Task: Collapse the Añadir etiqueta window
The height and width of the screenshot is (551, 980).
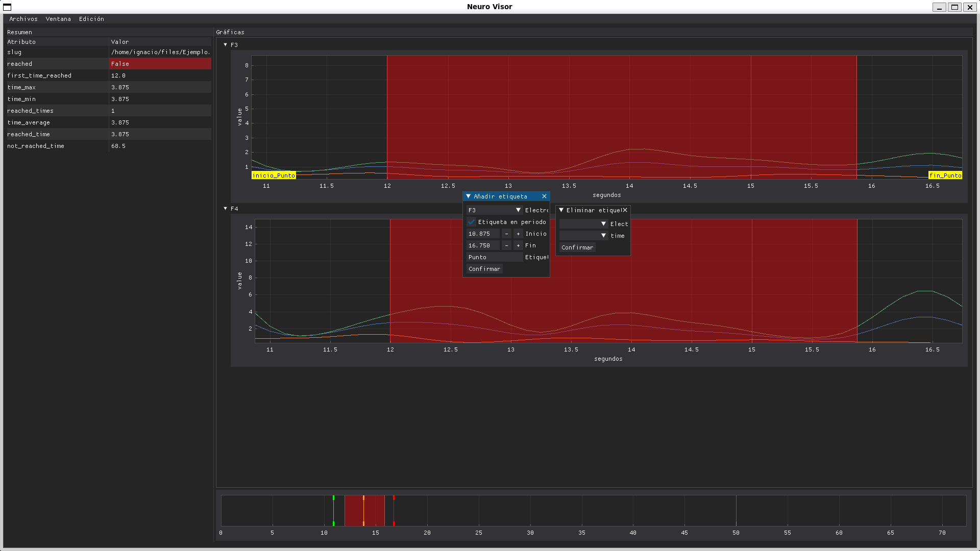Action: tap(469, 196)
